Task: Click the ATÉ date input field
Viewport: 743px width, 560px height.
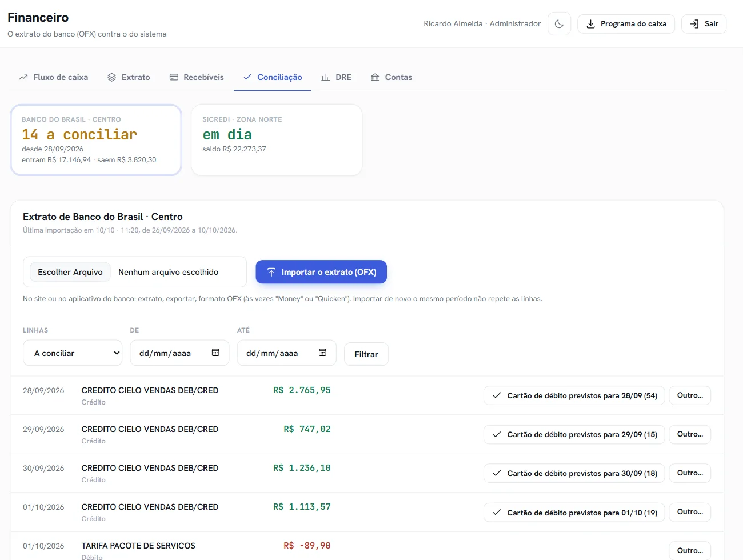Action: (286, 353)
